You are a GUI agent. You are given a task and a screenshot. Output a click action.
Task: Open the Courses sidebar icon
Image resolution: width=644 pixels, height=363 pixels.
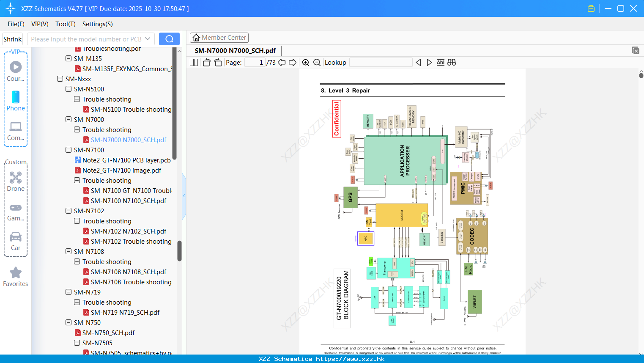[x=16, y=71]
